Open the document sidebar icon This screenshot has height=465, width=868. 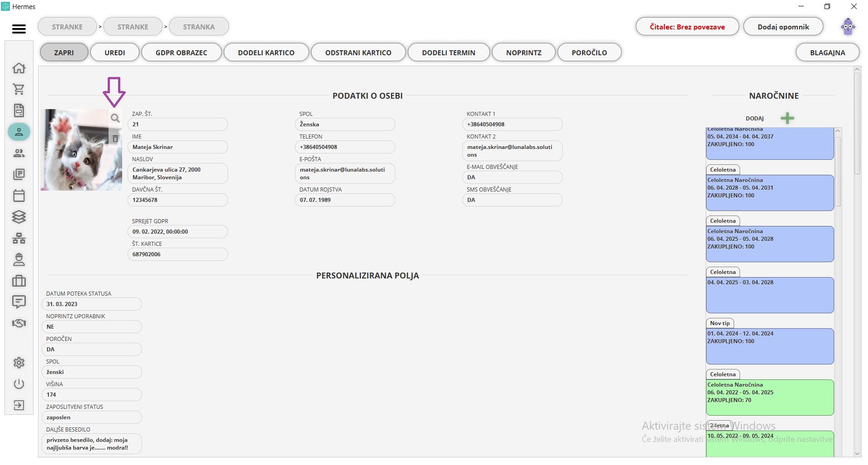[x=19, y=110]
